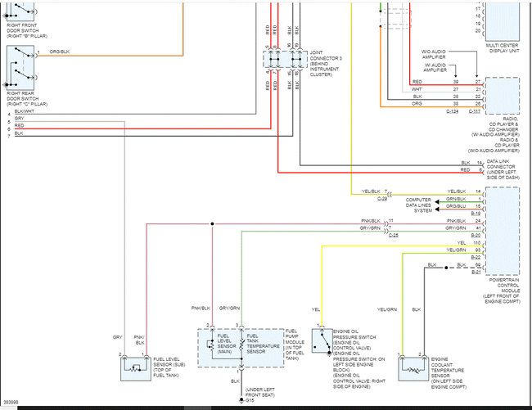532x410 pixels.
Task: Click the Multi Center Display Unit block
Action: (x=503, y=21)
